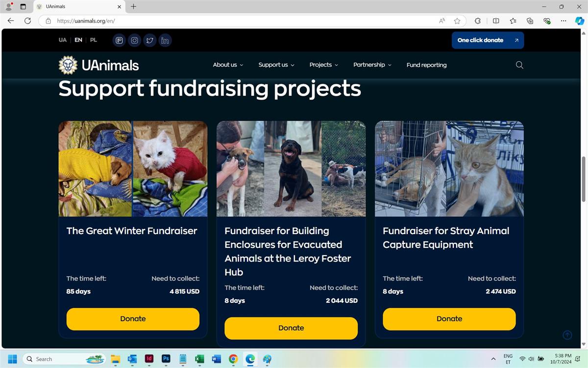Screen dimensions: 588x368
Task: Open the UAnimals Instagram icon
Action: pyautogui.click(x=134, y=40)
